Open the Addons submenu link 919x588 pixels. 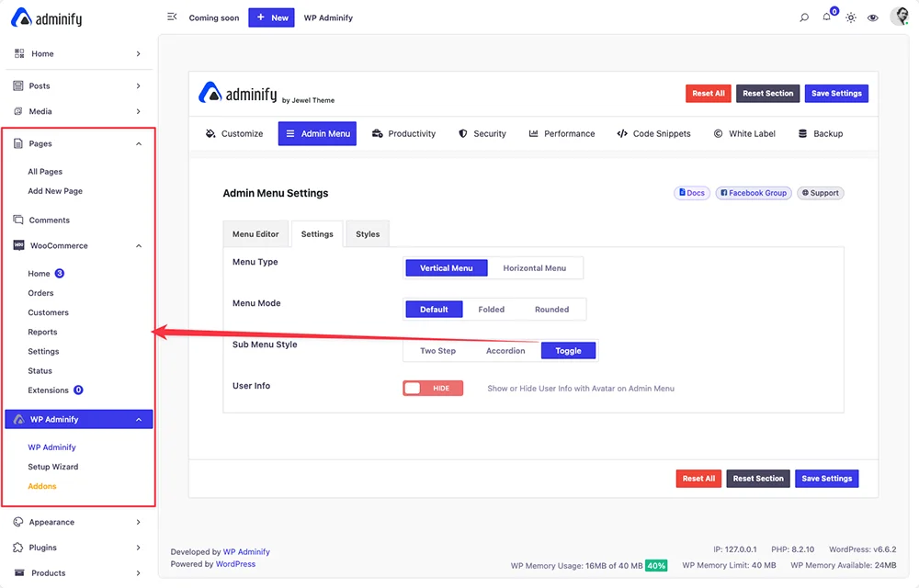(x=42, y=486)
